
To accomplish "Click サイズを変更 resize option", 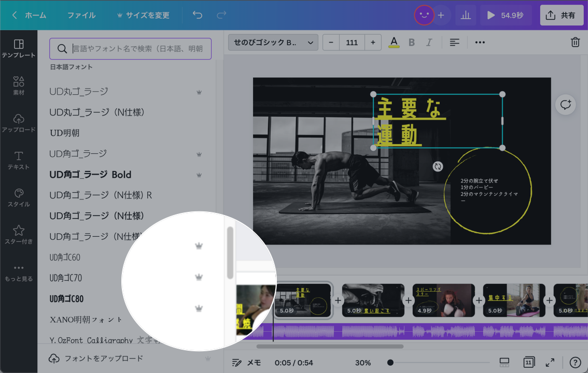I will (x=143, y=15).
